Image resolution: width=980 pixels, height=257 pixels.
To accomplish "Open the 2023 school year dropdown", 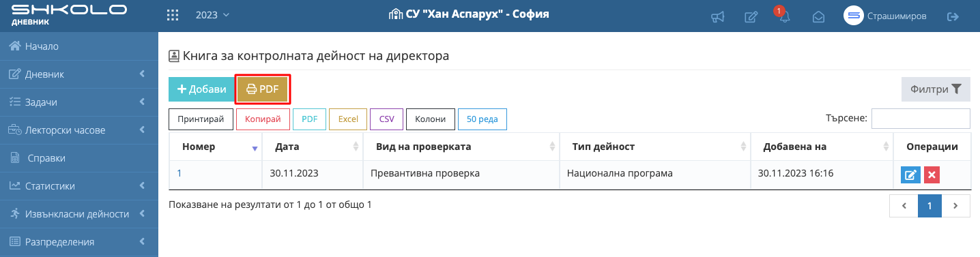I will tap(212, 15).
